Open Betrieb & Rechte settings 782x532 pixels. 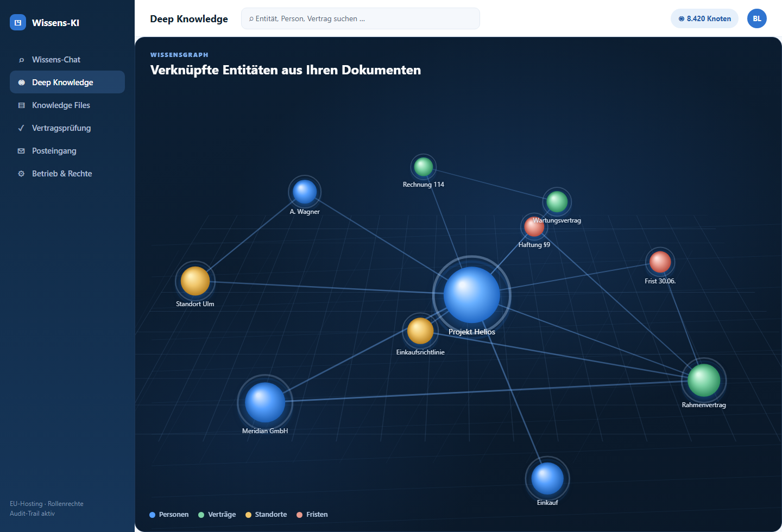(x=67, y=174)
